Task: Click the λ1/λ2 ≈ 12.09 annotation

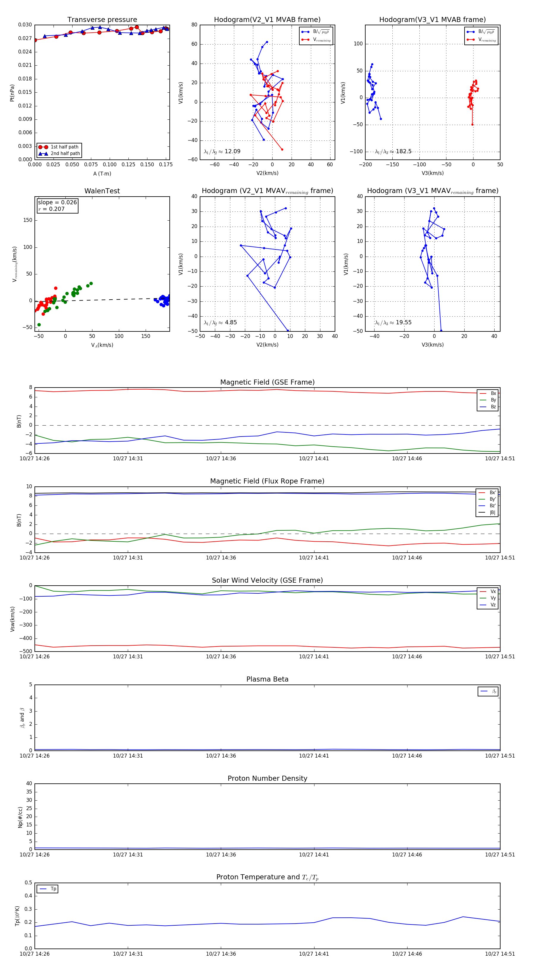Action: point(222,151)
